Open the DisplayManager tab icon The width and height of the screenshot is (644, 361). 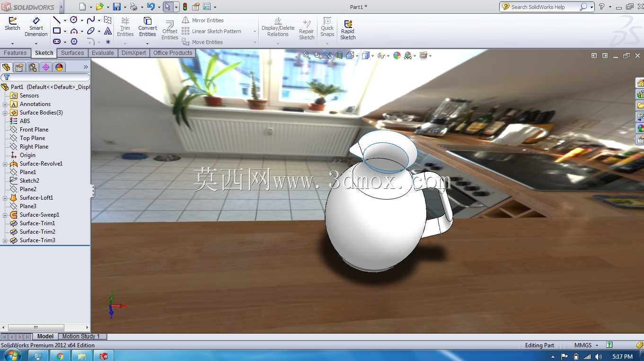[x=59, y=67]
